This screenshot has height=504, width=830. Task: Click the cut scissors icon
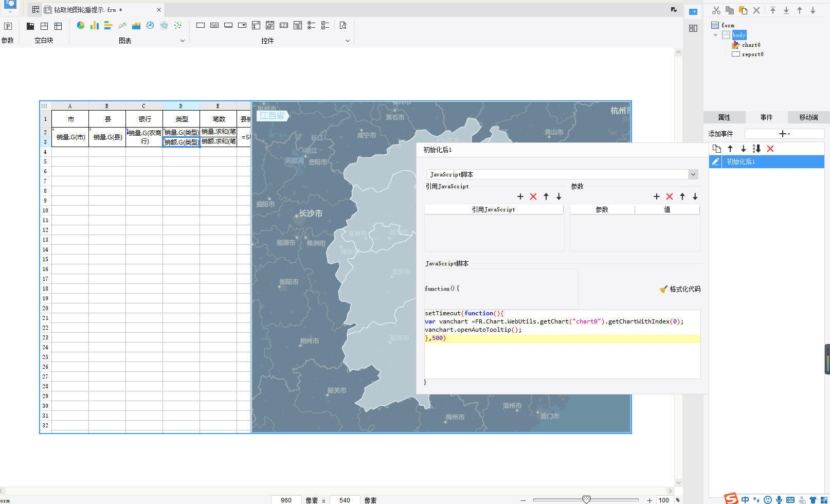point(716,10)
